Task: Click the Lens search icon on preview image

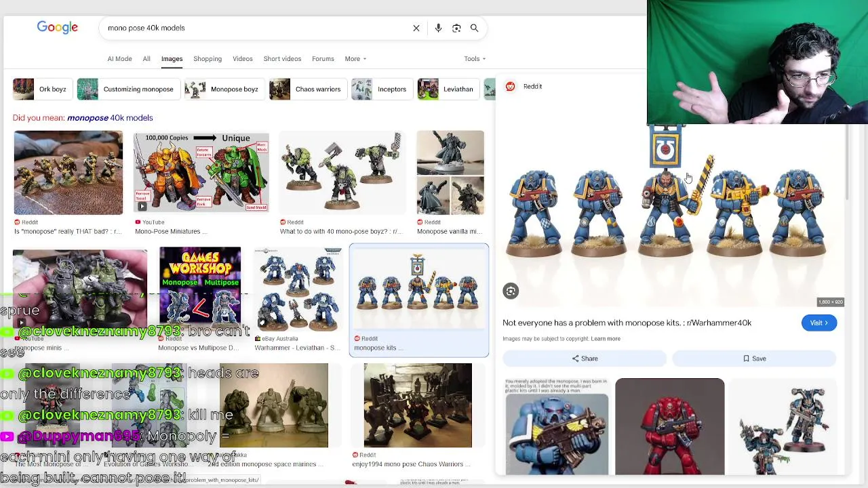Action: point(511,291)
